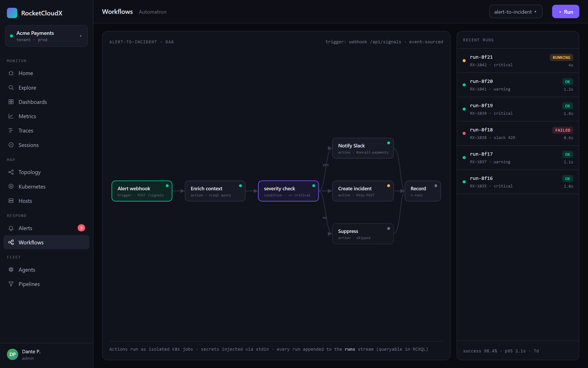Image resolution: width=588 pixels, height=368 pixels.
Task: Click the trigger webhook /api/signals text
Action: coord(363,42)
